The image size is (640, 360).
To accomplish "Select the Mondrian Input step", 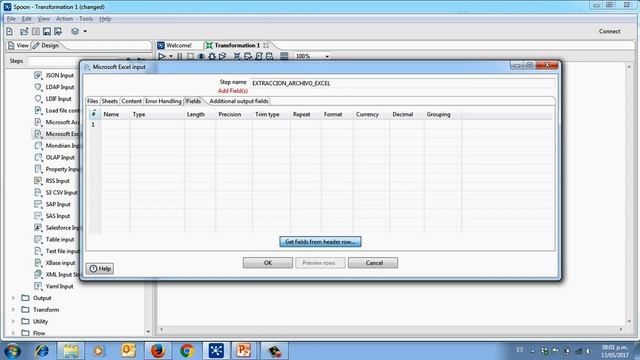I will click(57, 146).
